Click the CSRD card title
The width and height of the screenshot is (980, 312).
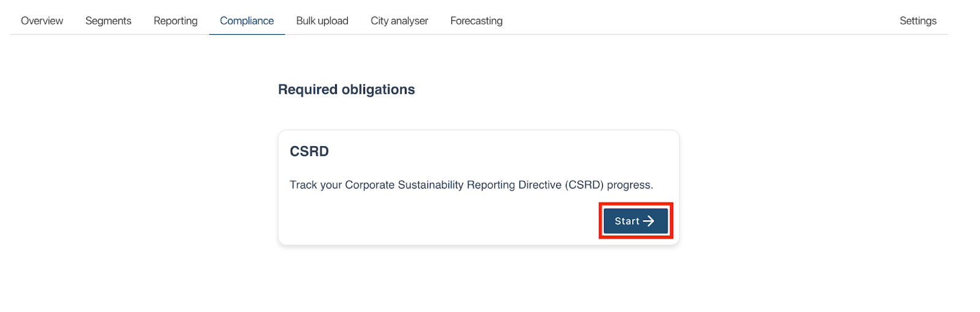click(x=309, y=152)
